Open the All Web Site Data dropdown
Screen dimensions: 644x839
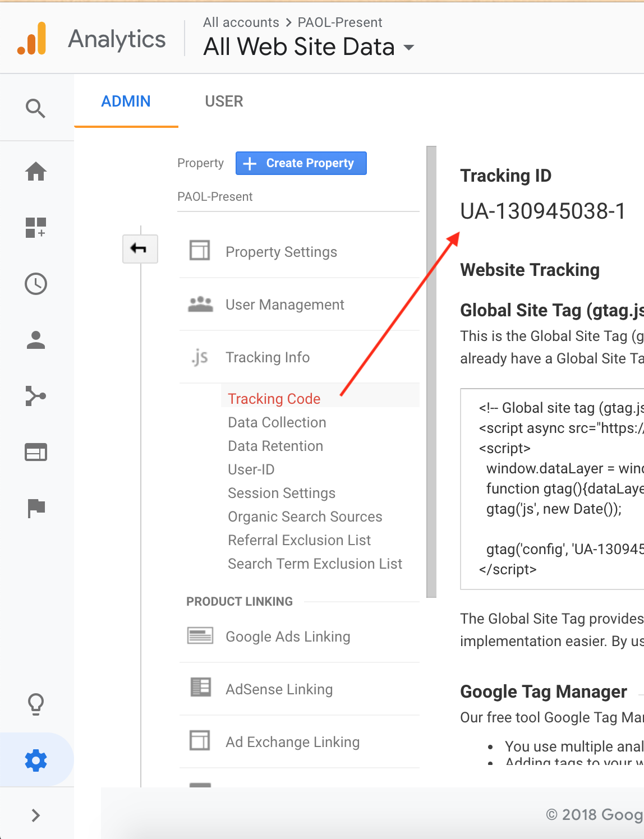coord(309,47)
